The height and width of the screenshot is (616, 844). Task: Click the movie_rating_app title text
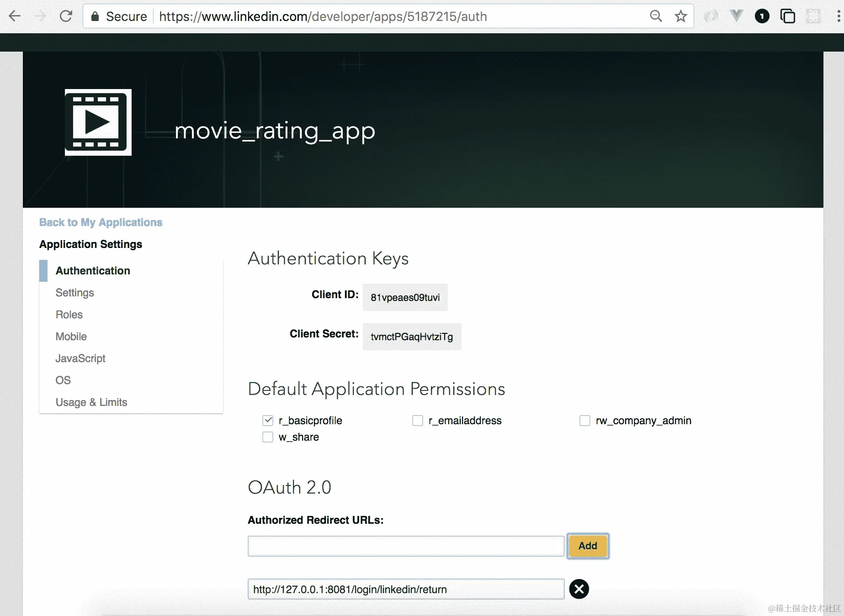(x=275, y=131)
